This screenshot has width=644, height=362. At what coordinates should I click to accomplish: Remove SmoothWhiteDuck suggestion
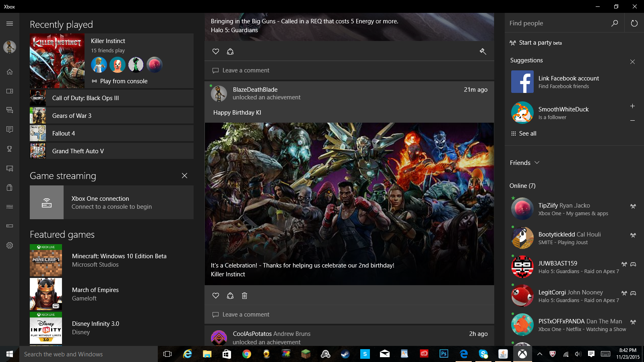[x=633, y=120]
